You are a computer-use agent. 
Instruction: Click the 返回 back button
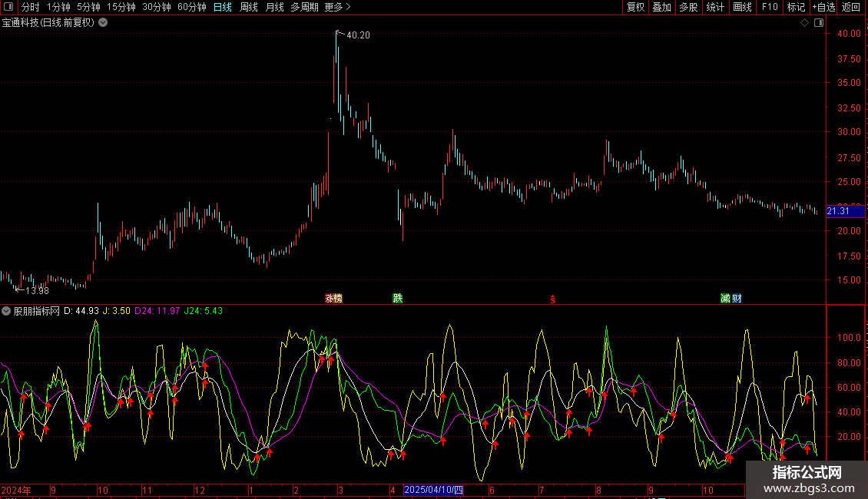point(851,7)
